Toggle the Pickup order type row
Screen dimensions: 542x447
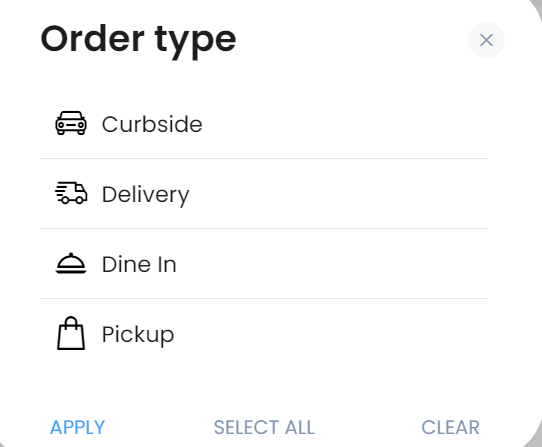coord(264,334)
